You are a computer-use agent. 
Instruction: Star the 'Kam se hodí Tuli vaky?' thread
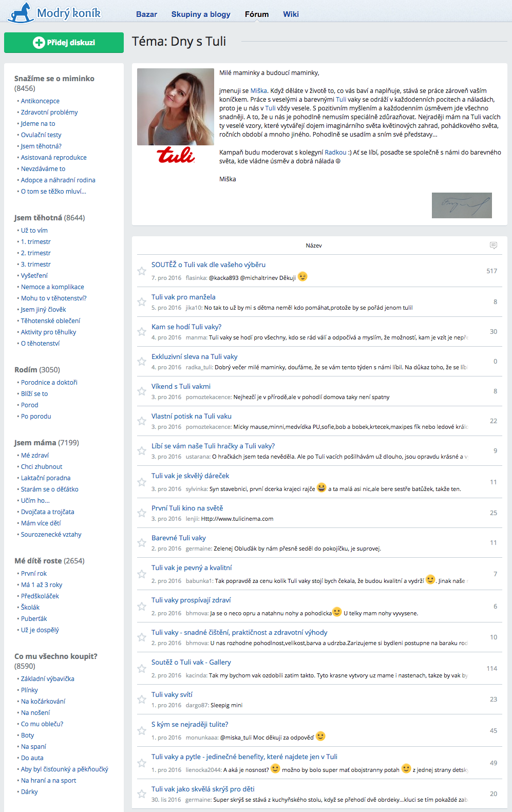[x=142, y=331]
